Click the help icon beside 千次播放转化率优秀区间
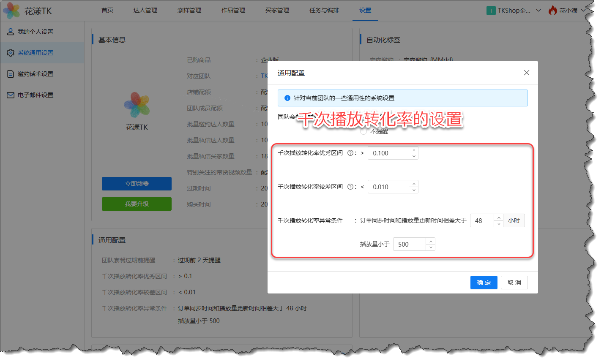Screen dimensions: 604x364 coord(350,153)
